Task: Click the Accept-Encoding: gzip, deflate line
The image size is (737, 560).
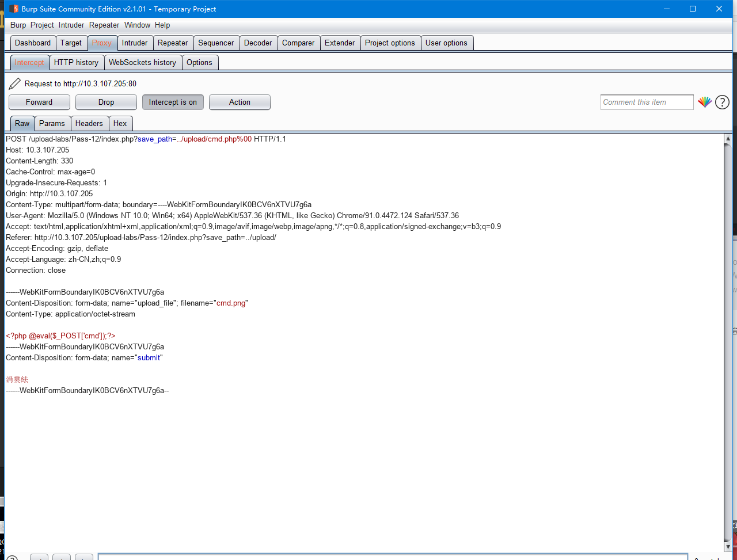Action: pyautogui.click(x=57, y=248)
